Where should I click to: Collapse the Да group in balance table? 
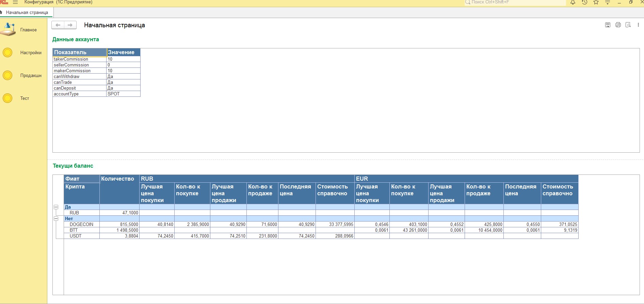tap(56, 207)
